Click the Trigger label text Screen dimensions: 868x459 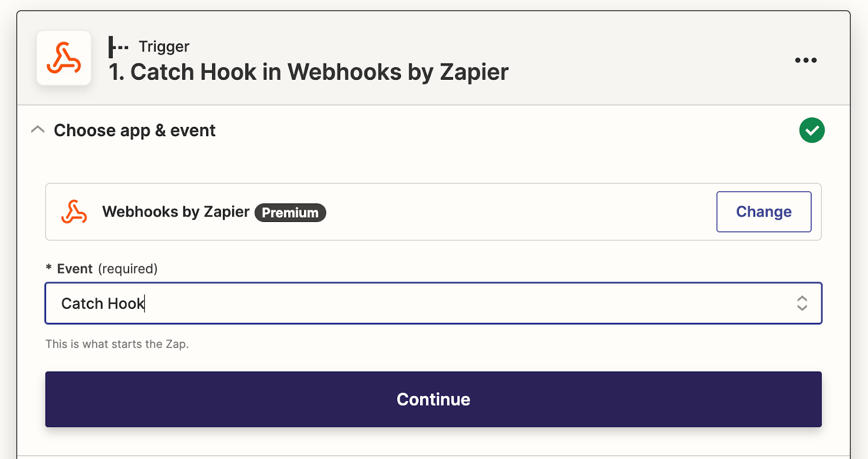[x=164, y=47]
